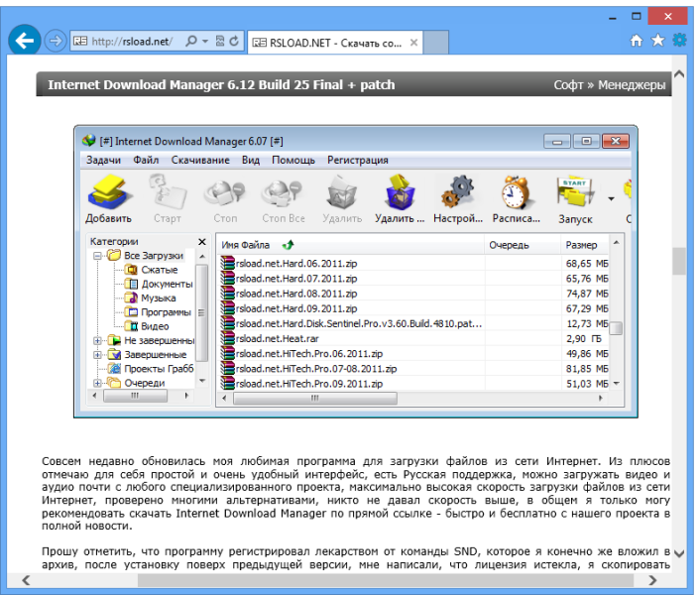
Task: Open the Скачивание menu
Action: point(200,160)
